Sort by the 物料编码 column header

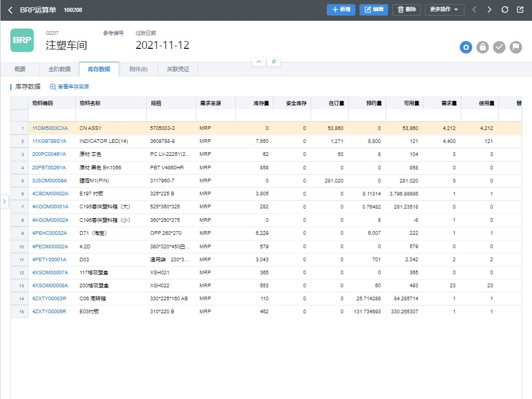(x=52, y=103)
